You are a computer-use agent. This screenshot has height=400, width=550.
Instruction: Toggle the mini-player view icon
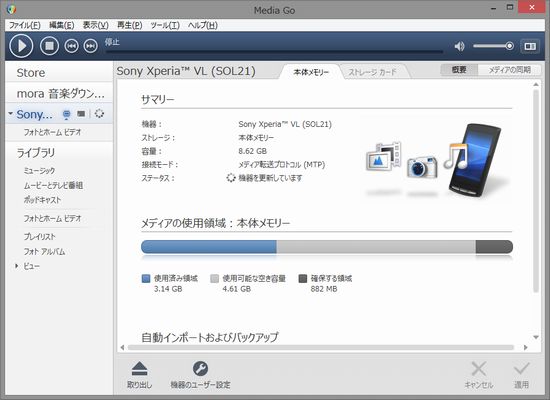click(530, 46)
